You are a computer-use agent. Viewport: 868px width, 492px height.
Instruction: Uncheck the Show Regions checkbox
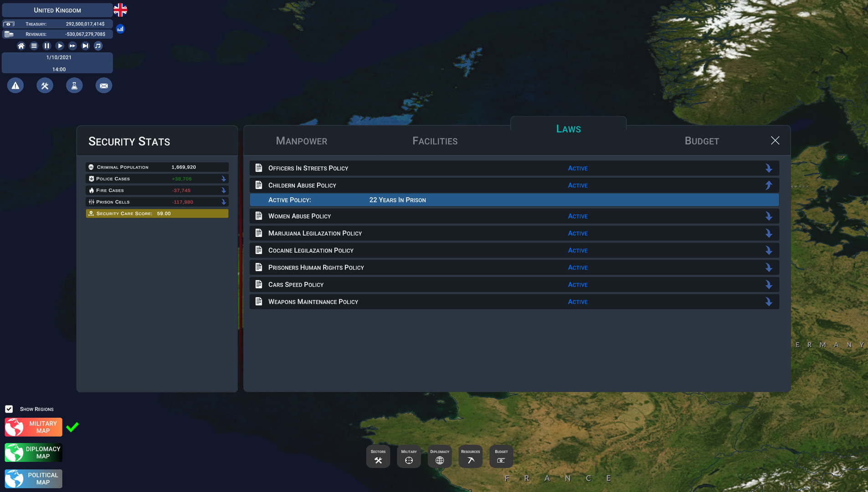point(9,409)
